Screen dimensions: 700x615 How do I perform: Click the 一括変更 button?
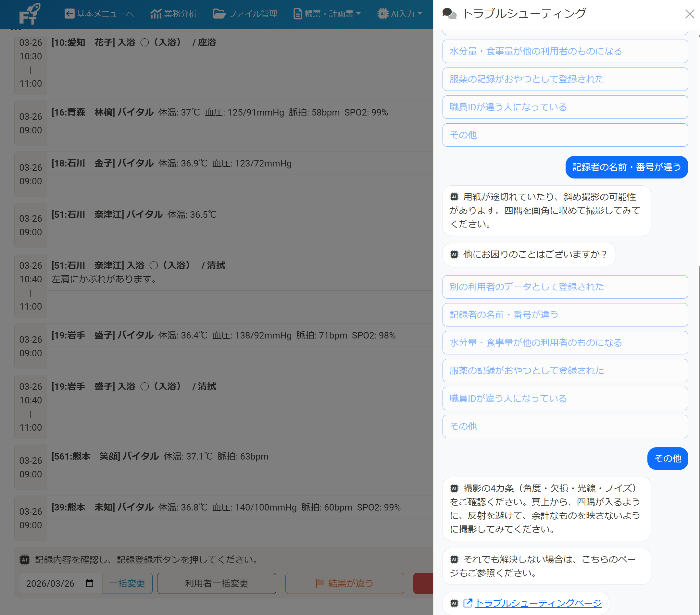[x=127, y=583]
